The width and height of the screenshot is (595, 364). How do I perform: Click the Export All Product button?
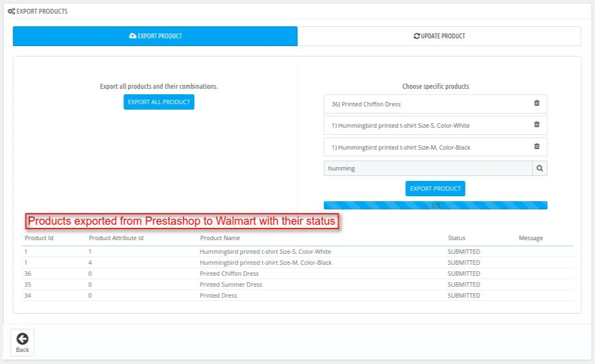coord(159,102)
